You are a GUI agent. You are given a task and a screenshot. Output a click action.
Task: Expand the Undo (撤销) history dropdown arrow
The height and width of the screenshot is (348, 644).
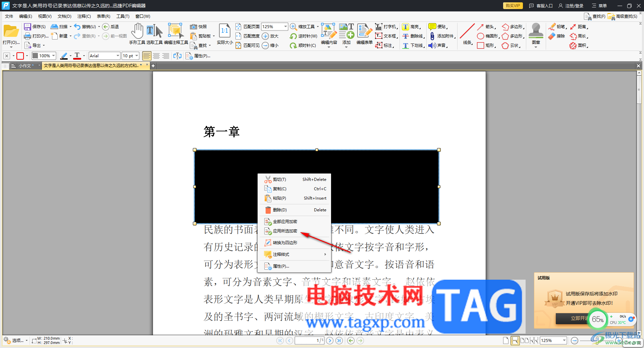pyautogui.click(x=99, y=27)
